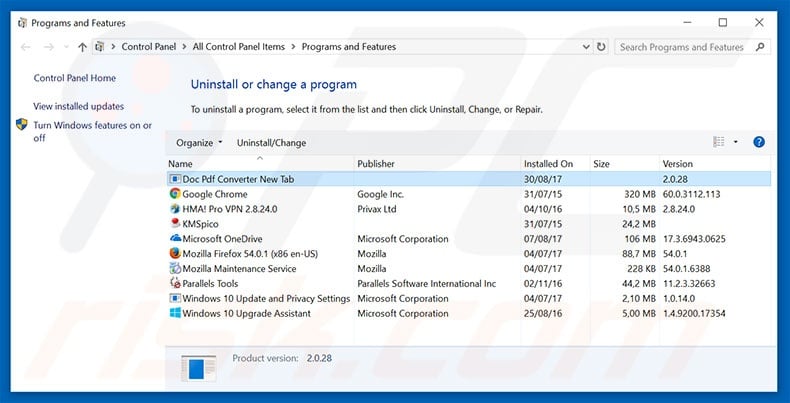Expand the chevron after Control Panel breadcrumb
The width and height of the screenshot is (790, 403).
click(x=184, y=47)
